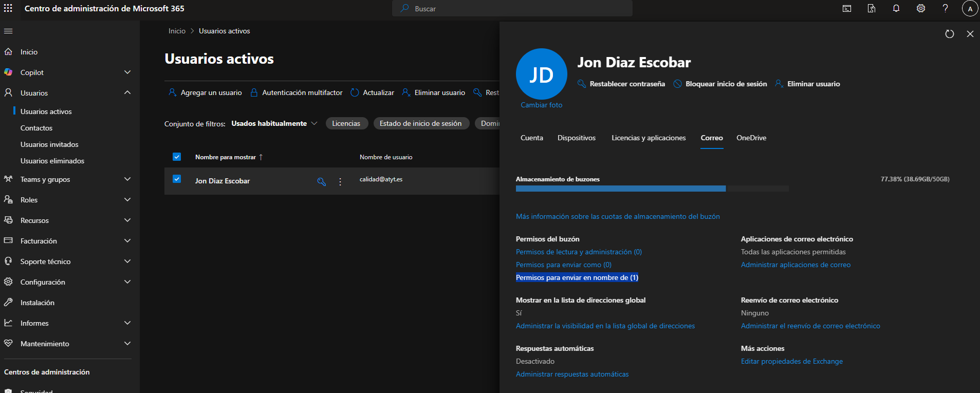Click the Soporte técnico headset icon
This screenshot has width=980, height=393.
pos(8,261)
